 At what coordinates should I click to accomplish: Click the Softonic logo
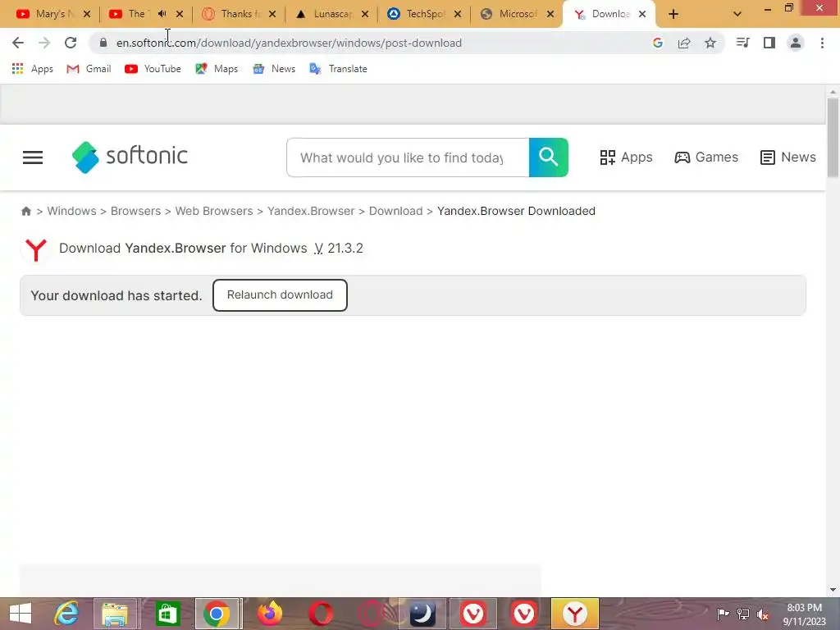point(130,157)
